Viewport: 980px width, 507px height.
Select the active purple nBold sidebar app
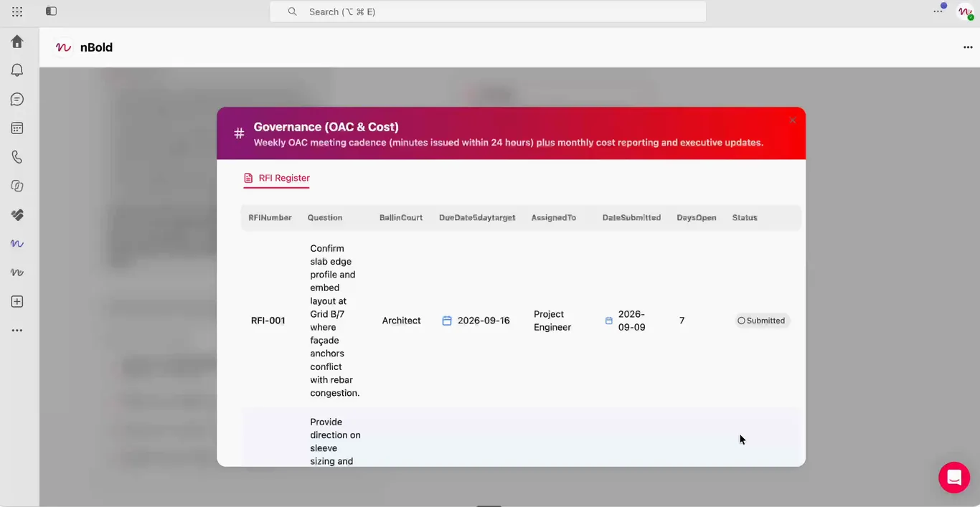[x=17, y=244]
